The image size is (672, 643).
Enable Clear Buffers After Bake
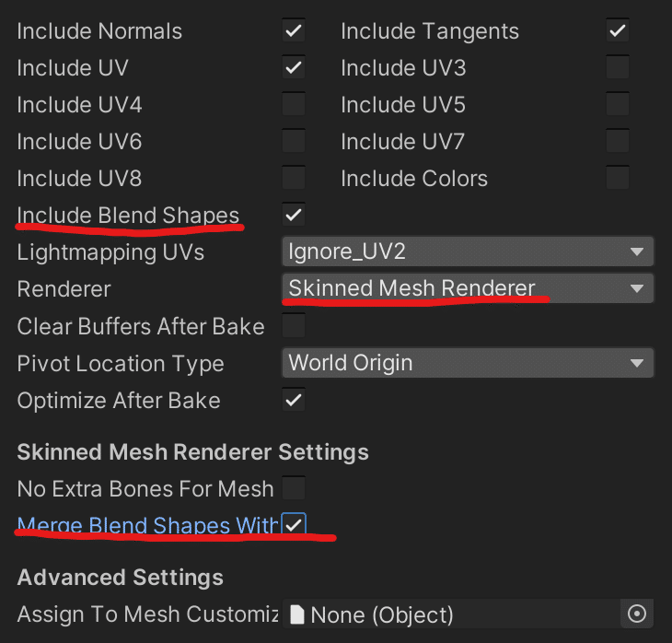[294, 326]
